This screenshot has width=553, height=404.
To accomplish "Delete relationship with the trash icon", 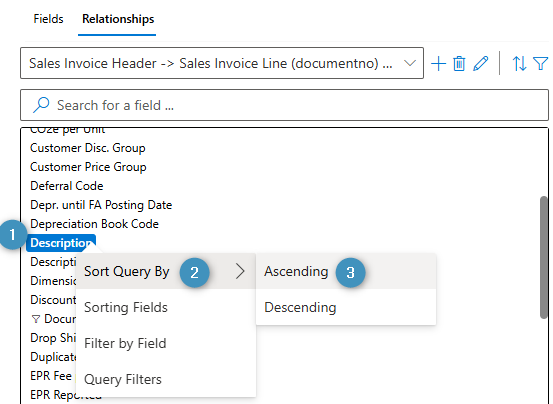I will coord(459,64).
